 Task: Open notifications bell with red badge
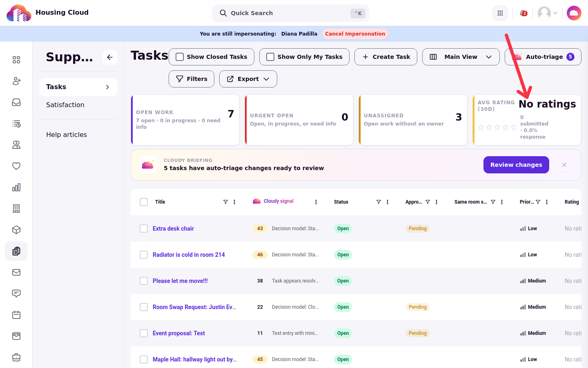click(x=523, y=13)
